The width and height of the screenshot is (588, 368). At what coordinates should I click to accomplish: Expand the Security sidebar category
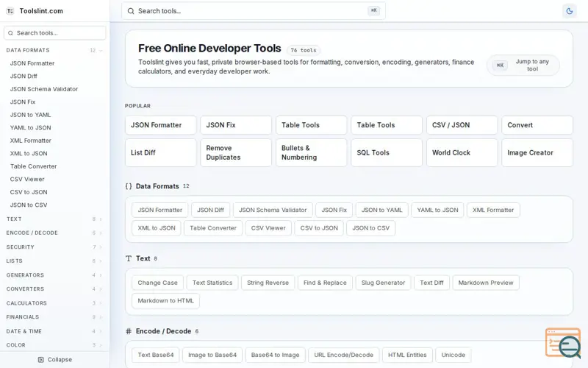54,247
